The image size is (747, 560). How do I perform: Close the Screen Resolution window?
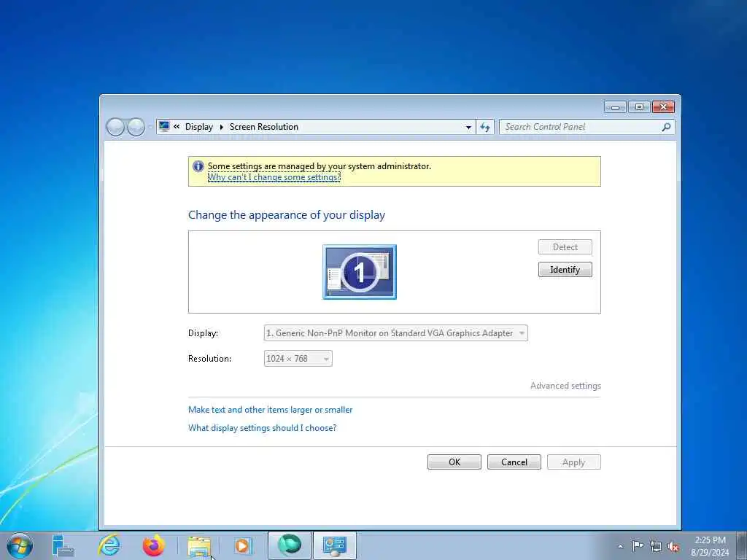click(663, 107)
